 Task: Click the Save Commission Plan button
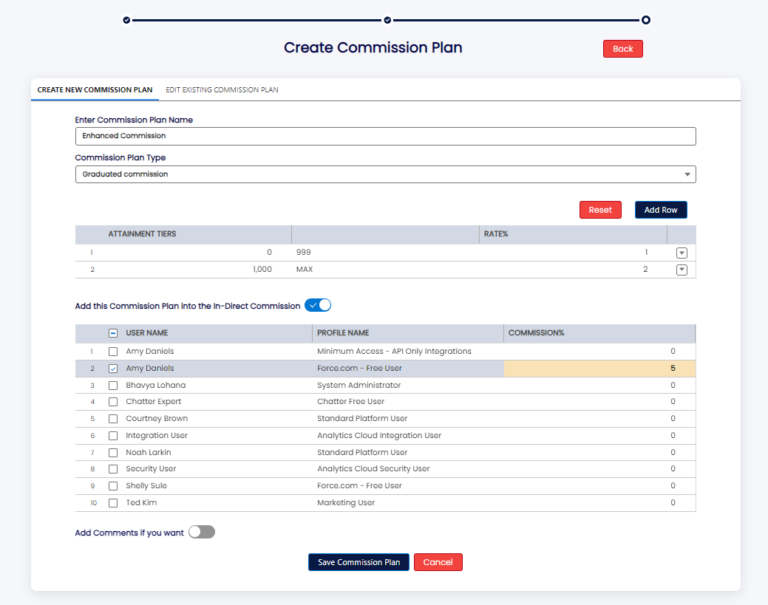tap(358, 562)
